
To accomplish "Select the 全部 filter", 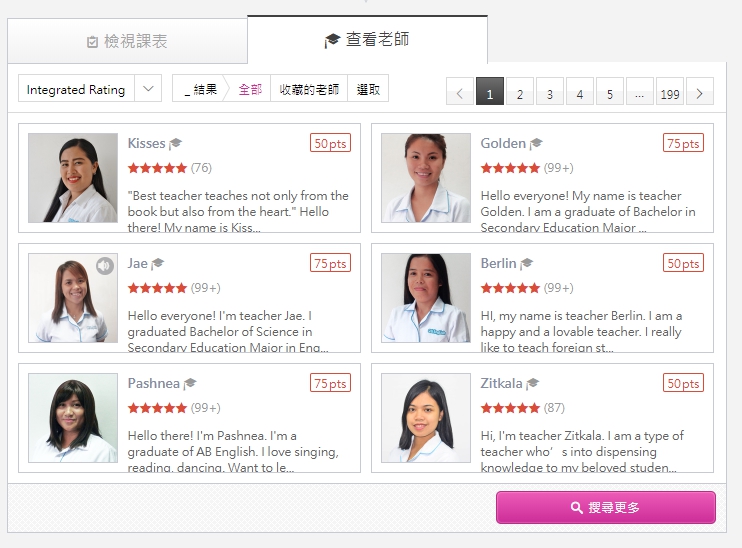I will click(x=250, y=89).
